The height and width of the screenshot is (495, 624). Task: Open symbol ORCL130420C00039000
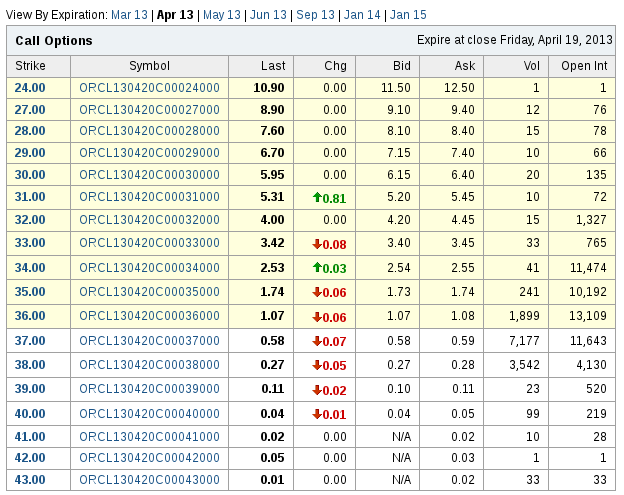point(149,389)
